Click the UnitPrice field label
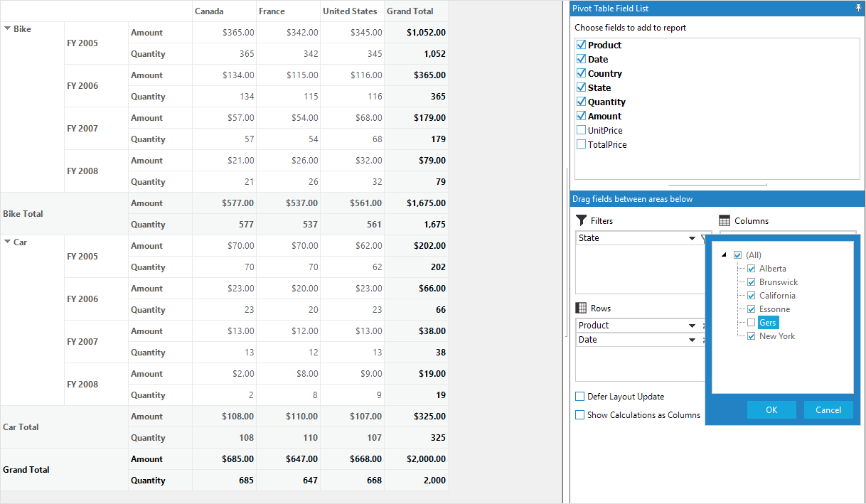 pyautogui.click(x=605, y=130)
